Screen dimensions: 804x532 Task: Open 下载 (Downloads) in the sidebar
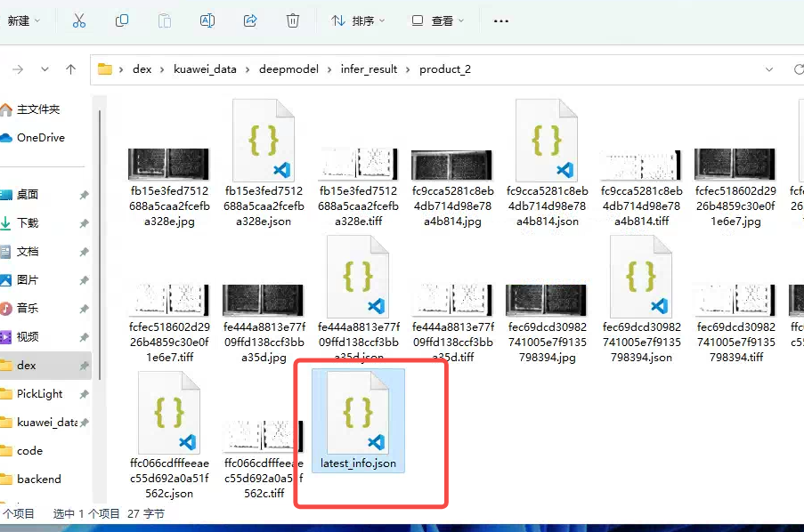click(x=28, y=222)
